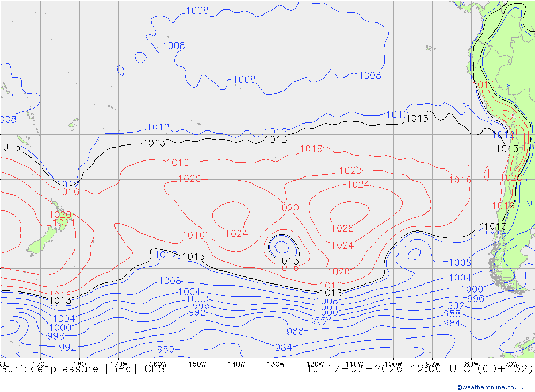This screenshot has width=535, height=392.
Task: Click the 980 low pressure isobar label
Action: pyautogui.click(x=166, y=349)
